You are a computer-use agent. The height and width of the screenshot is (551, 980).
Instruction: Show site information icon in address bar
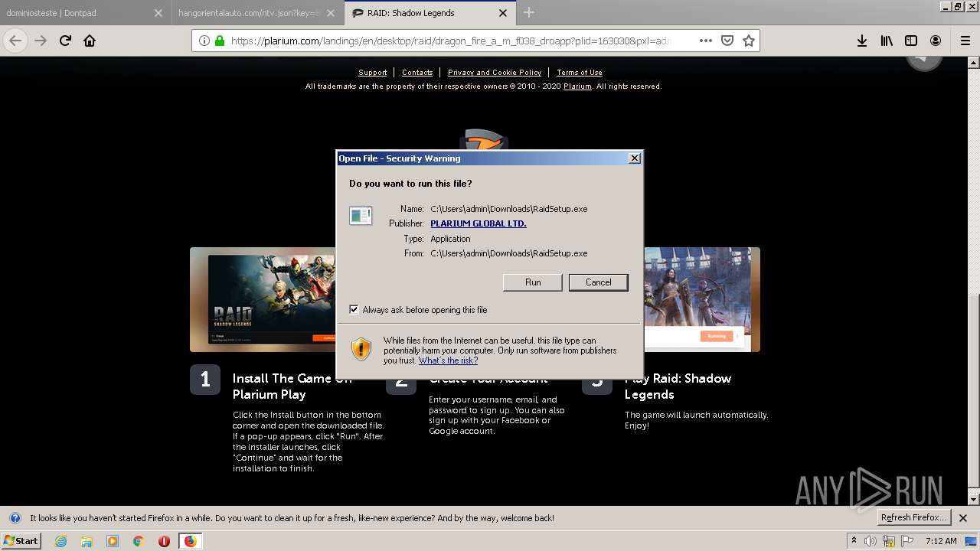[x=204, y=41]
